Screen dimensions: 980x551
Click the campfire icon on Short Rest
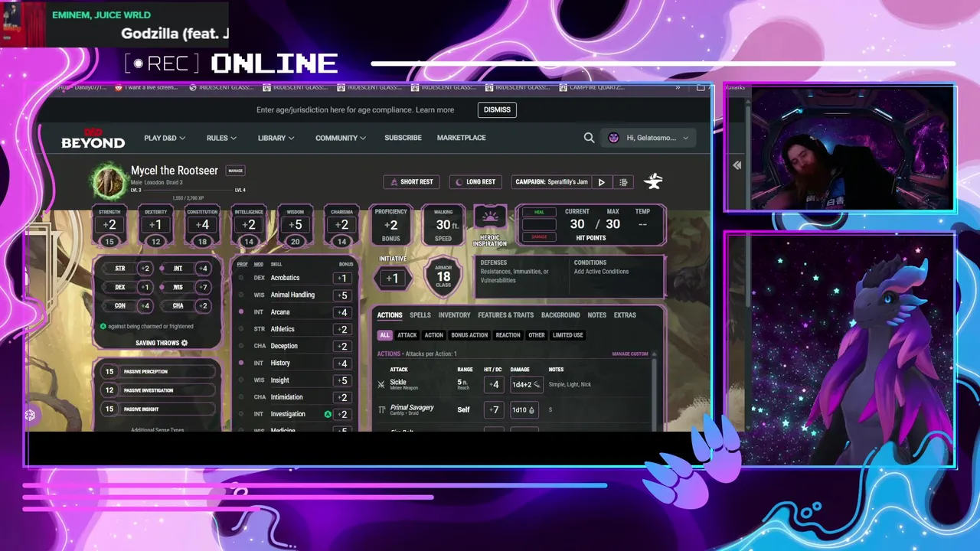coord(394,182)
